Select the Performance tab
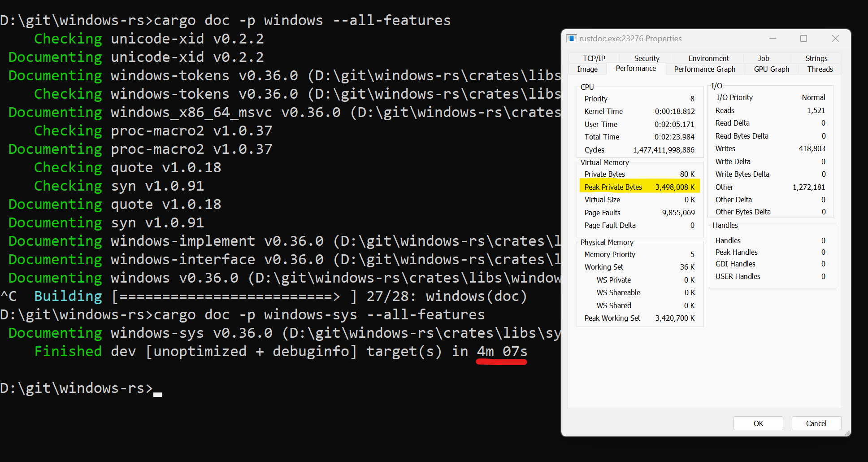 click(x=635, y=68)
